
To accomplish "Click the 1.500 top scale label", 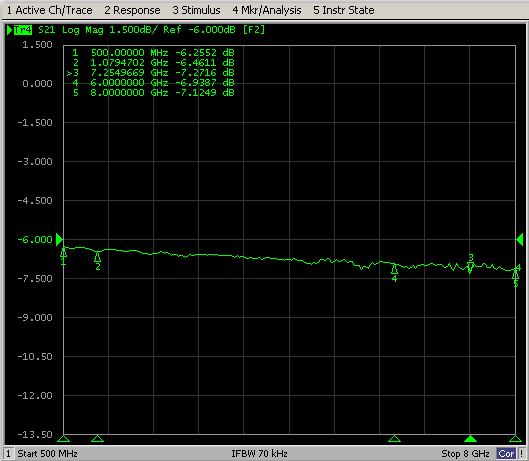I will pyautogui.click(x=37, y=45).
